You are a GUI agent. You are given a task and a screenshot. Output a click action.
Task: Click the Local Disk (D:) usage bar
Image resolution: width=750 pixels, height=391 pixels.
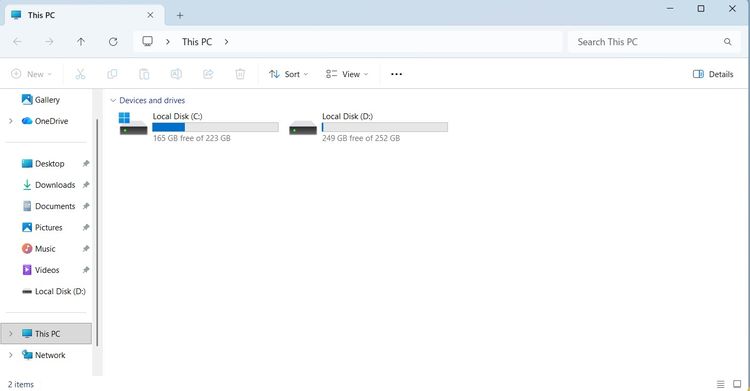pyautogui.click(x=385, y=127)
